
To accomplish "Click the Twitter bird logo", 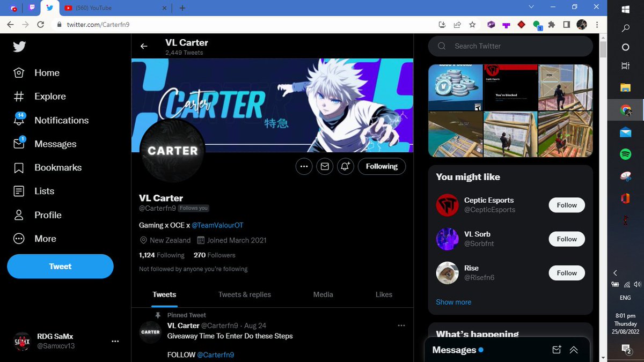I will [19, 47].
